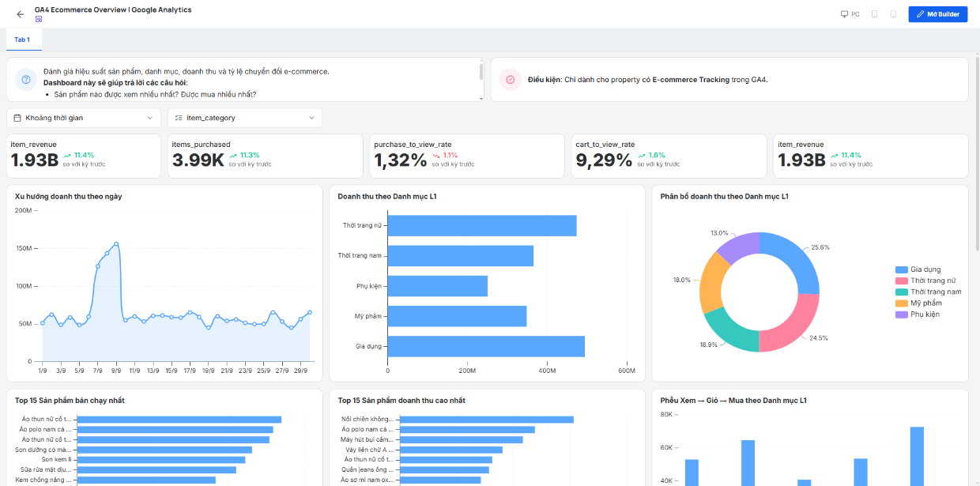
Task: Click the peak point of the daily revenue line
Action: pyautogui.click(x=116, y=244)
